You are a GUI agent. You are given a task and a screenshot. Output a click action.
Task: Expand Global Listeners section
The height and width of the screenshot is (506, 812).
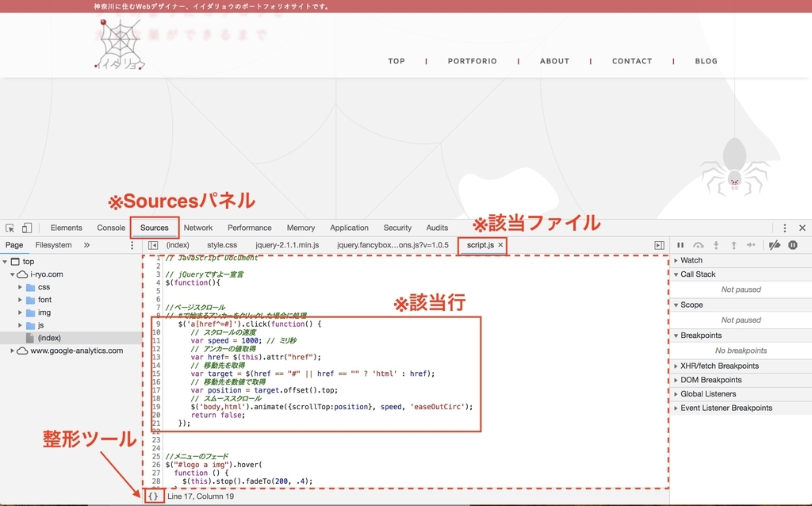(x=676, y=394)
